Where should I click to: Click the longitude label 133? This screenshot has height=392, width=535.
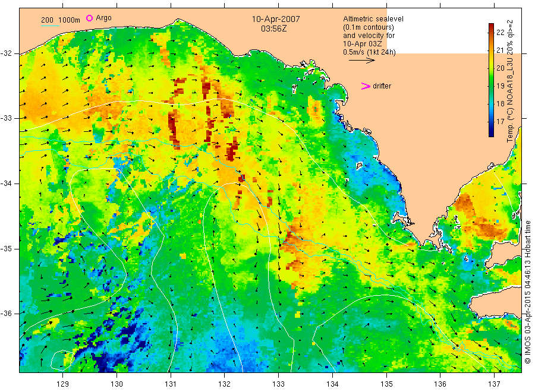278,384
